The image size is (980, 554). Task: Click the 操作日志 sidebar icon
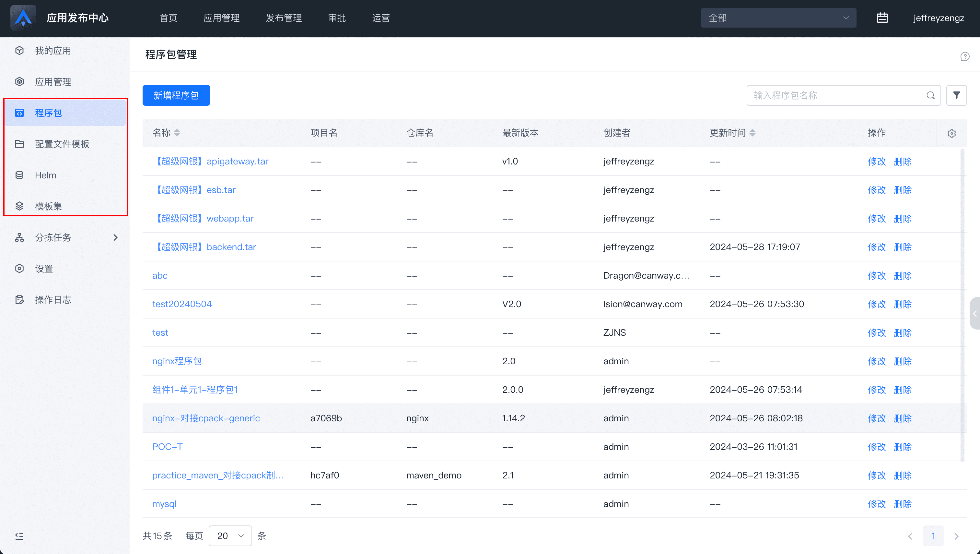coord(19,299)
